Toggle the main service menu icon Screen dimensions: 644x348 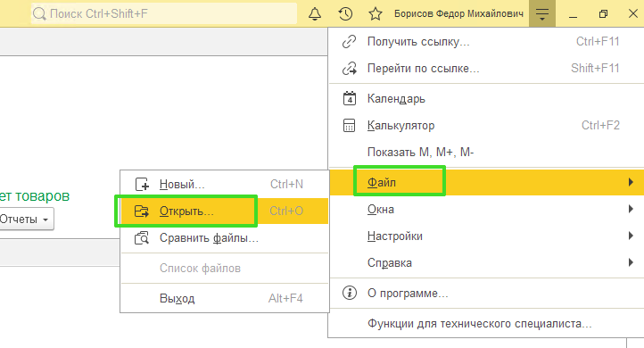point(542,14)
